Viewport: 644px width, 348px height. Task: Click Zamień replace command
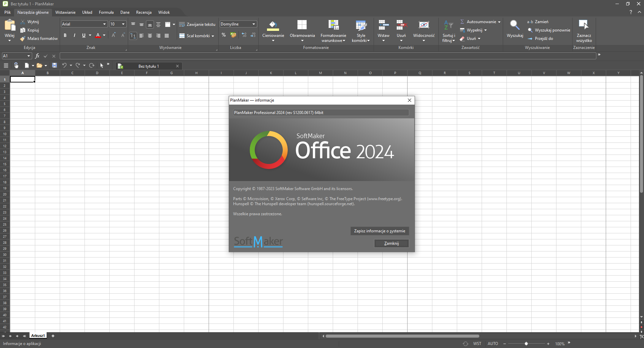[538, 22]
